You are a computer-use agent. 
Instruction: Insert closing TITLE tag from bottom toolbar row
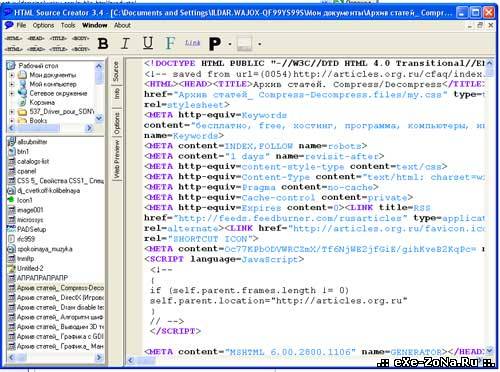[x=58, y=49]
